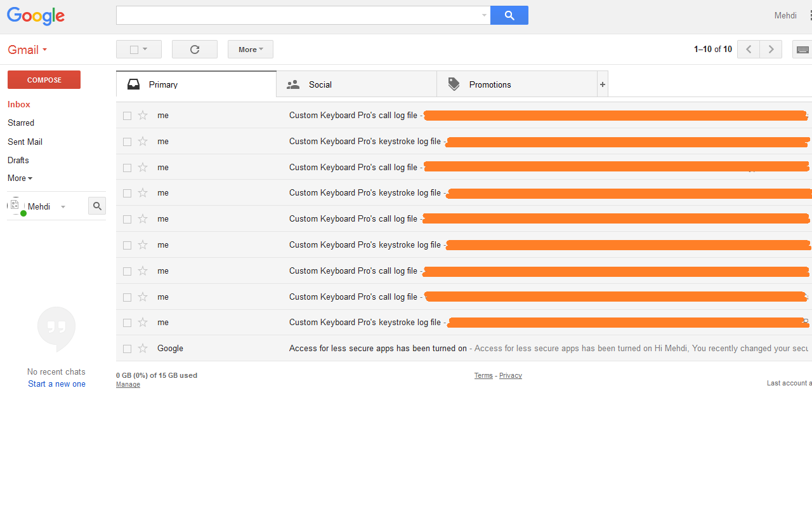Click the plus icon to add inbox tabs
The width and height of the screenshot is (812, 508).
tap(603, 84)
